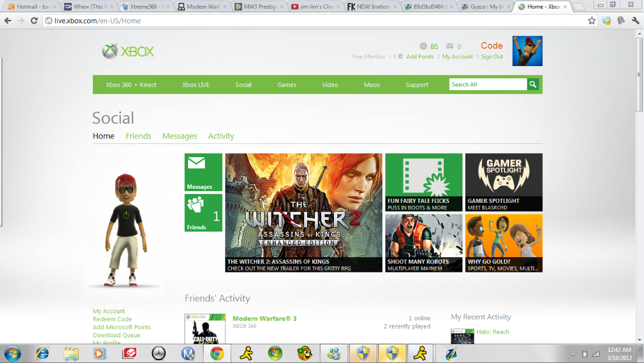Open Windows Media Player taskbar icon
The image size is (644, 363).
[100, 354]
